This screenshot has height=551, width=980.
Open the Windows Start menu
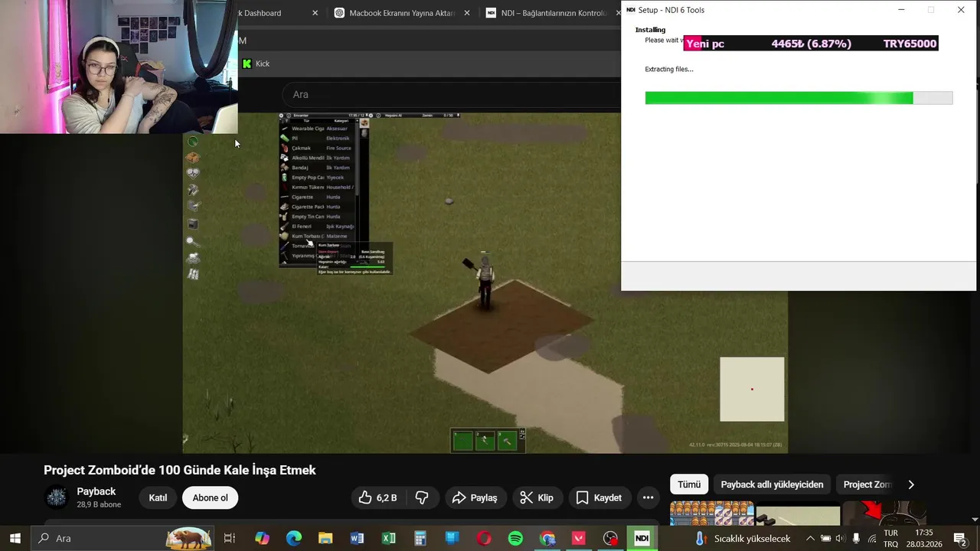pyautogui.click(x=15, y=538)
